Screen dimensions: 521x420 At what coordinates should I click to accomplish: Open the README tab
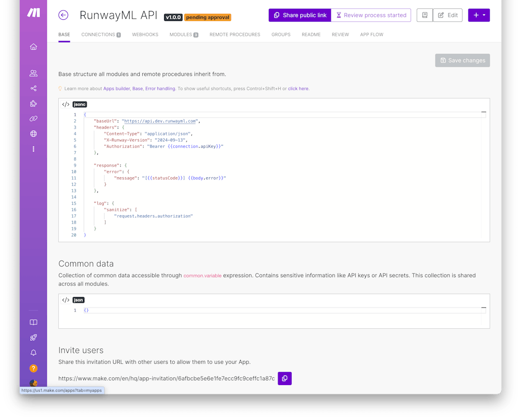(311, 34)
